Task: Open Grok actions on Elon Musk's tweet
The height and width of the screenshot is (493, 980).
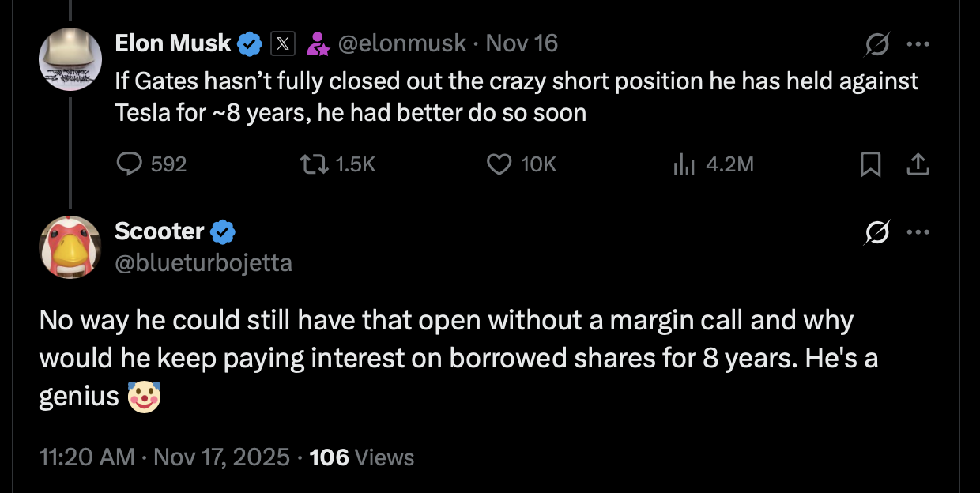Action: (877, 43)
